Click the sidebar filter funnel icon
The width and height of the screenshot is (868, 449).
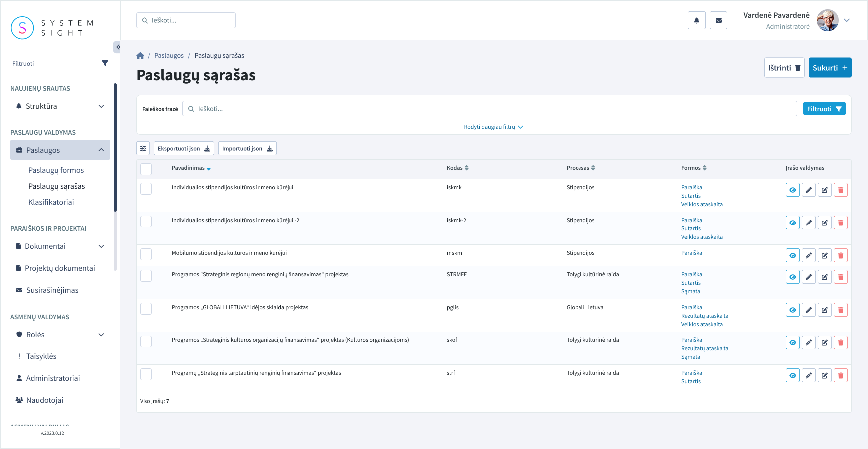point(105,63)
